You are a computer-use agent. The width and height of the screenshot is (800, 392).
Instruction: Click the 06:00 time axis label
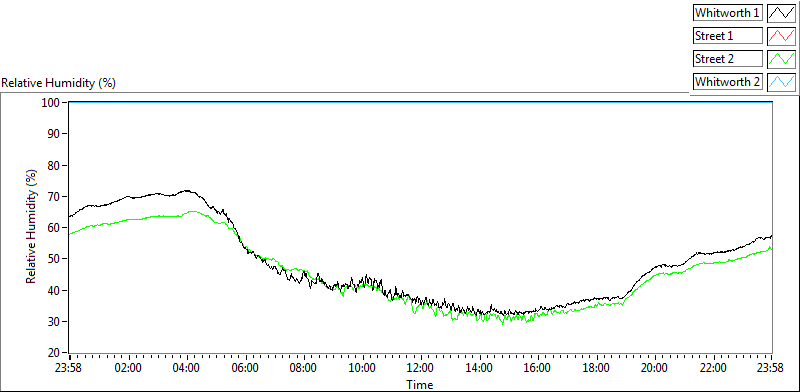(245, 369)
